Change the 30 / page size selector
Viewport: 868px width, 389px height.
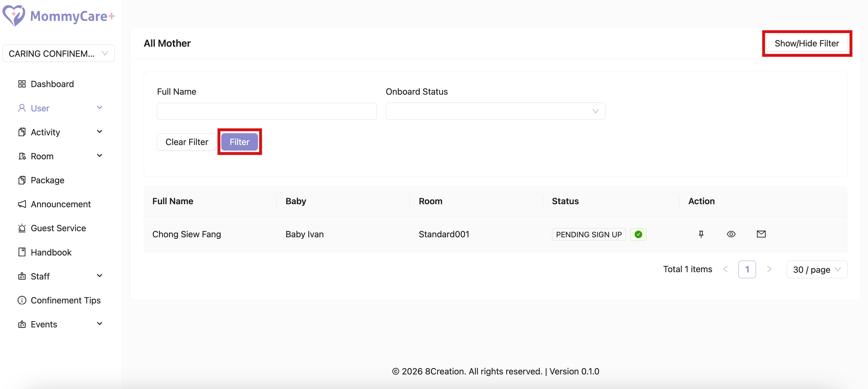816,269
